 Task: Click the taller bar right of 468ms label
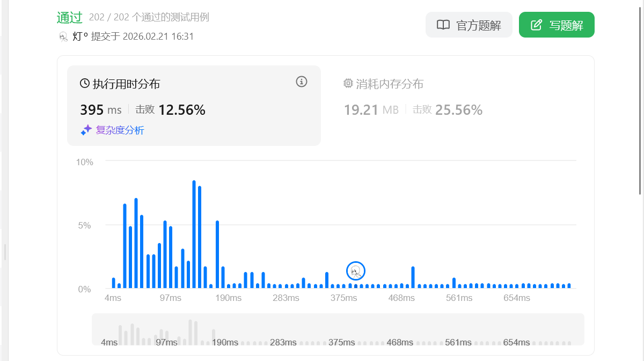[413, 277]
